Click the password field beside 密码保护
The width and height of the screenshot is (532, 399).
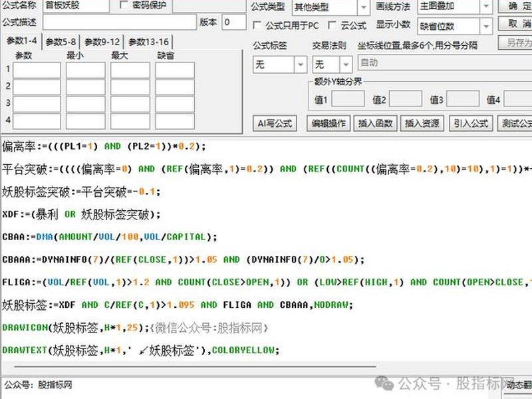pos(209,6)
